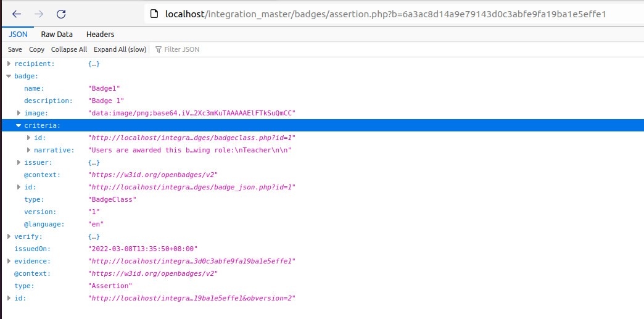Select the "BadgeClass" type value
The width and height of the screenshot is (644, 319).
112,199
